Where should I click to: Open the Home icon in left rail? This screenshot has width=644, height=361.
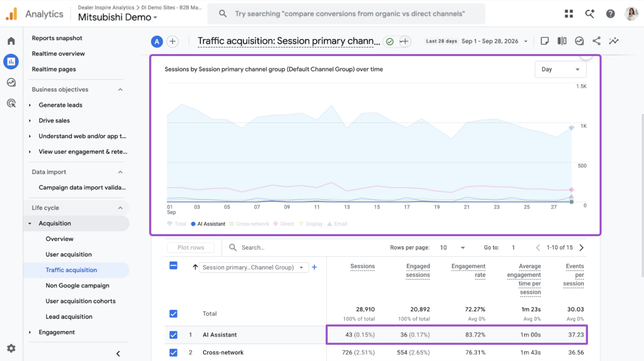[11, 41]
